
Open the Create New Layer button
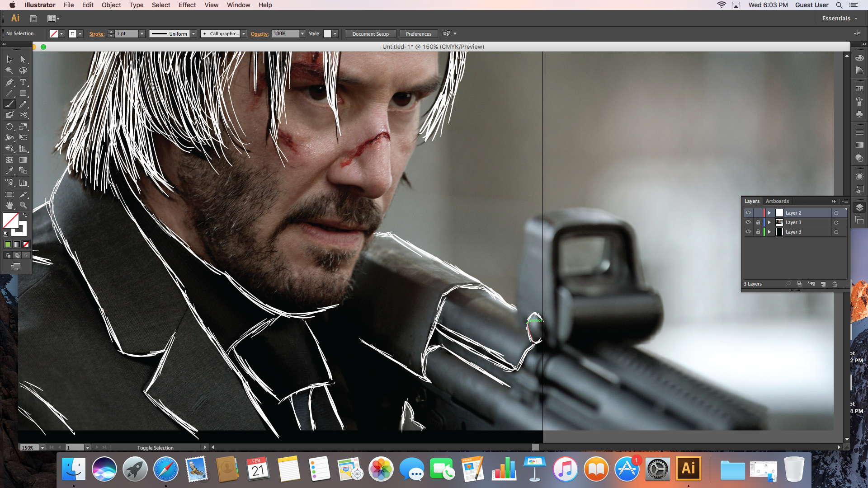tap(823, 284)
